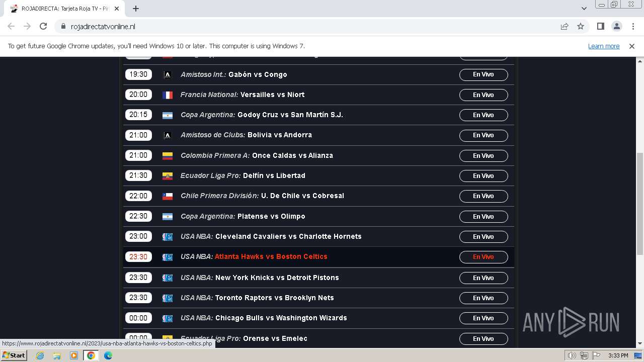Open the Chrome side panel
Screen dimensions: 644x362
pos(601,27)
